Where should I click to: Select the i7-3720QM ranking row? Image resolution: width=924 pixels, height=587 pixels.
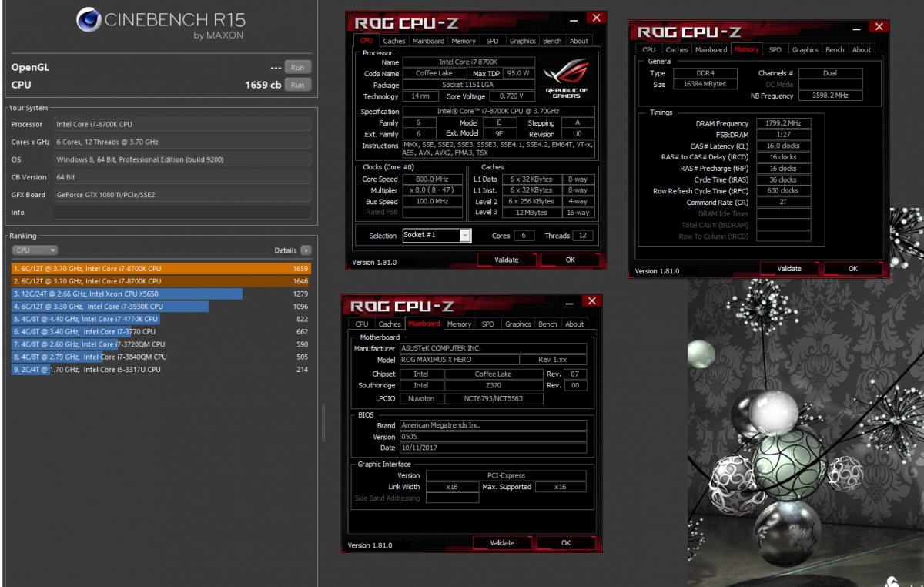[161, 344]
